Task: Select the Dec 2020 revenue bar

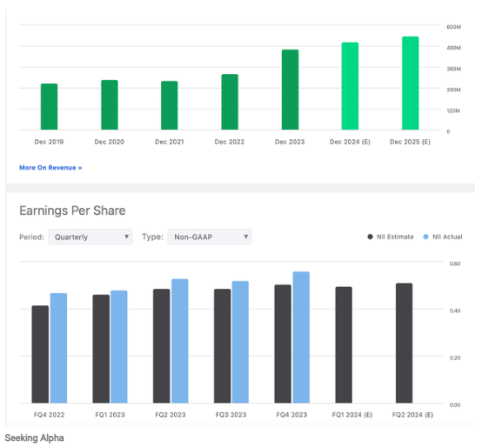Action: tap(110, 104)
